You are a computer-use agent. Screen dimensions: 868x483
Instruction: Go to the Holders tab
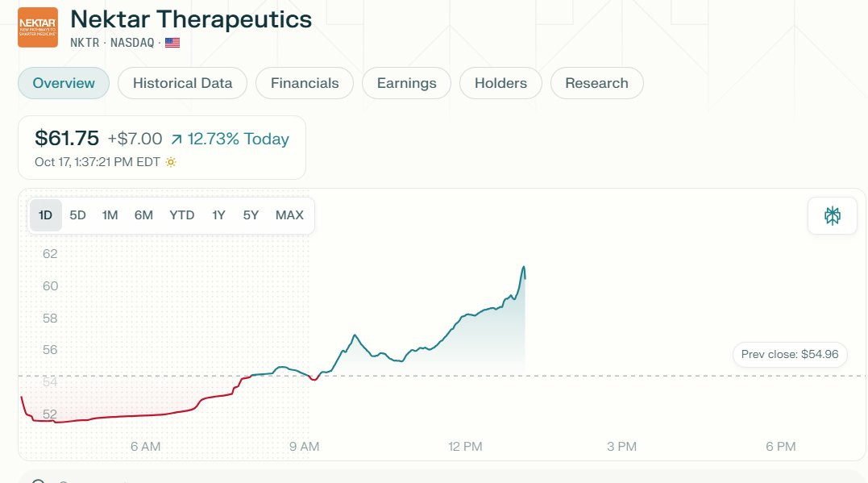500,83
